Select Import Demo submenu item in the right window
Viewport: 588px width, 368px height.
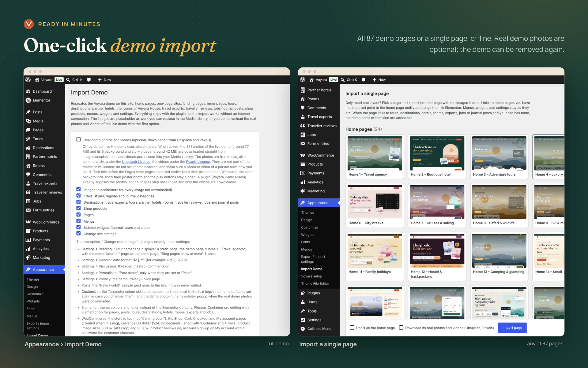point(311,269)
